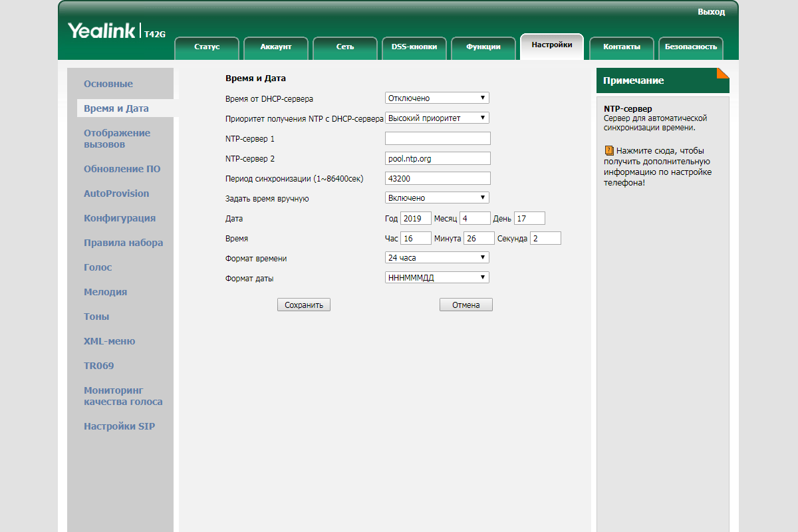Click the Отмена button
The height and width of the screenshot is (532, 798).
(465, 305)
